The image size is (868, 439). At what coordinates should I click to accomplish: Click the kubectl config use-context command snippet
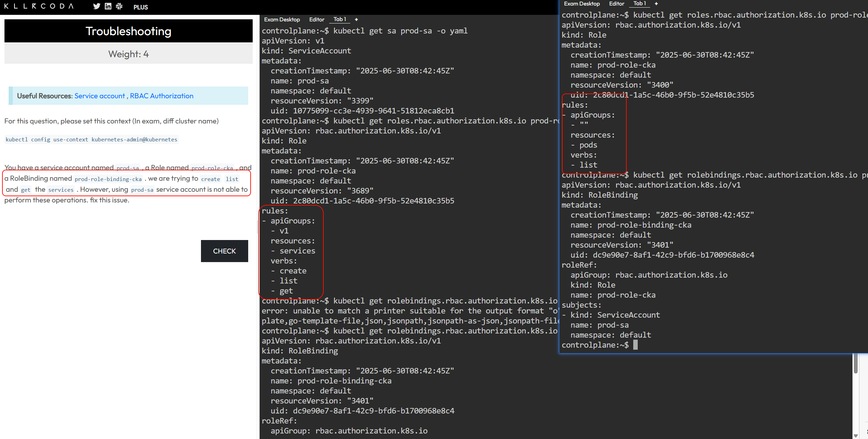(91, 140)
